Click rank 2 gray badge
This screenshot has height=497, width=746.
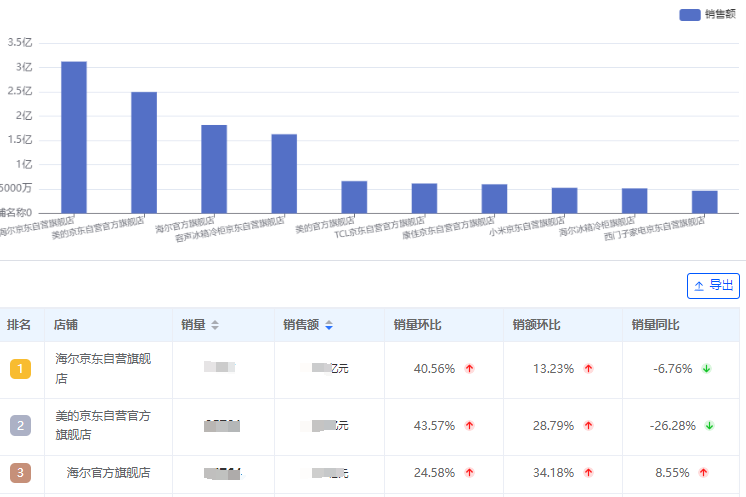(20, 425)
